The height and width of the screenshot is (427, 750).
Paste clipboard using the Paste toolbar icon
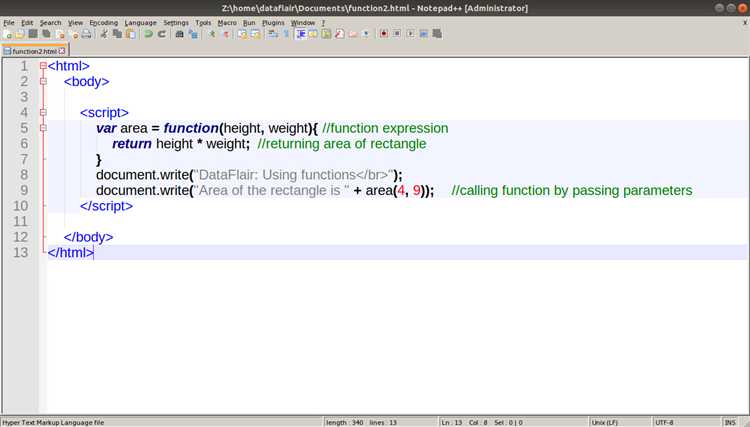131,34
